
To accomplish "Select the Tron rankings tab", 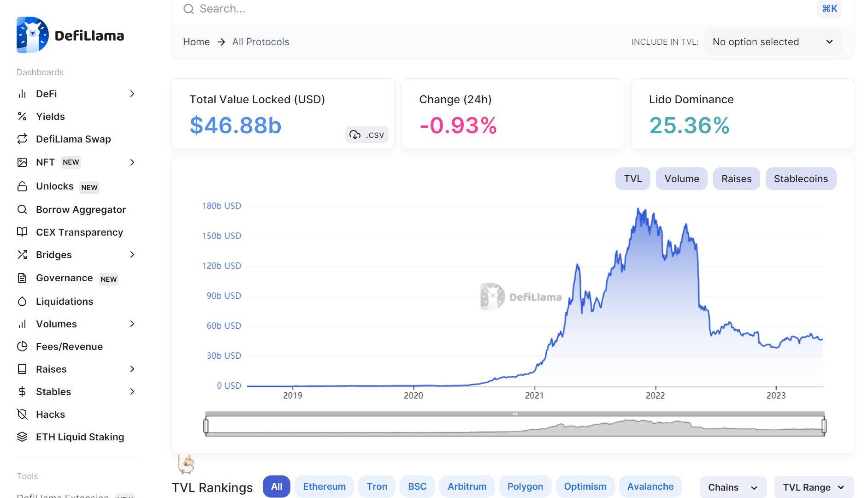I will click(x=377, y=486).
